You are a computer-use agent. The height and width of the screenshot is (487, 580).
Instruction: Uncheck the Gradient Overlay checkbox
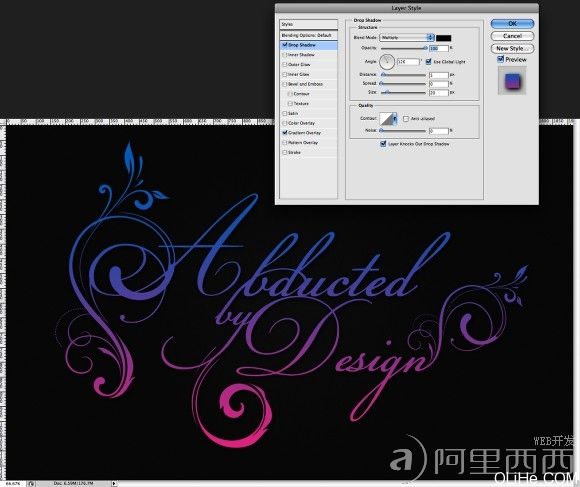tap(285, 133)
